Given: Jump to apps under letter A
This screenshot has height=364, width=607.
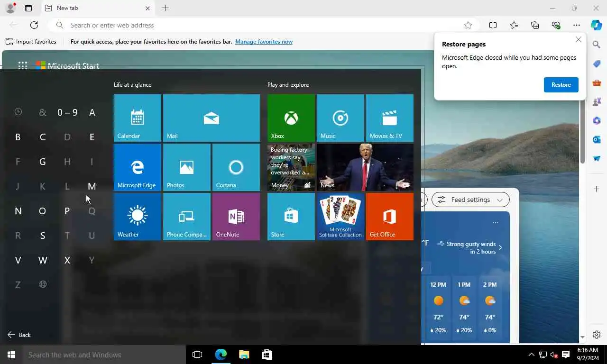Looking at the screenshot, I should (x=92, y=112).
